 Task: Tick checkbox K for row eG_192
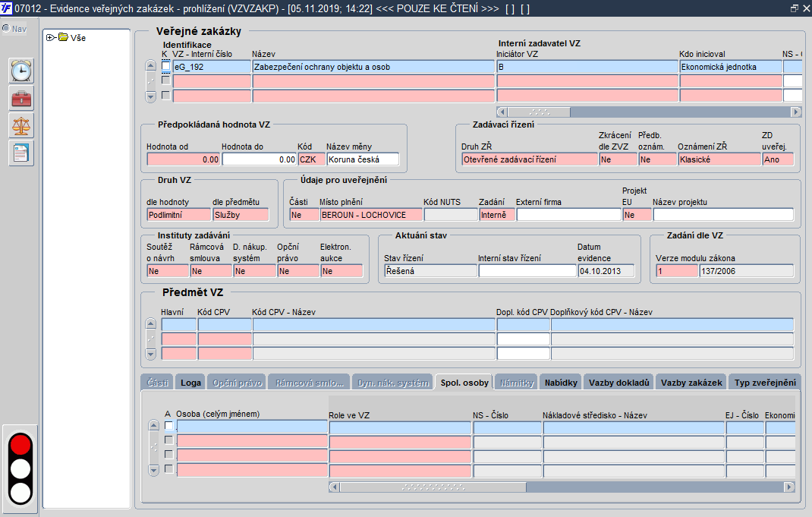click(165, 66)
